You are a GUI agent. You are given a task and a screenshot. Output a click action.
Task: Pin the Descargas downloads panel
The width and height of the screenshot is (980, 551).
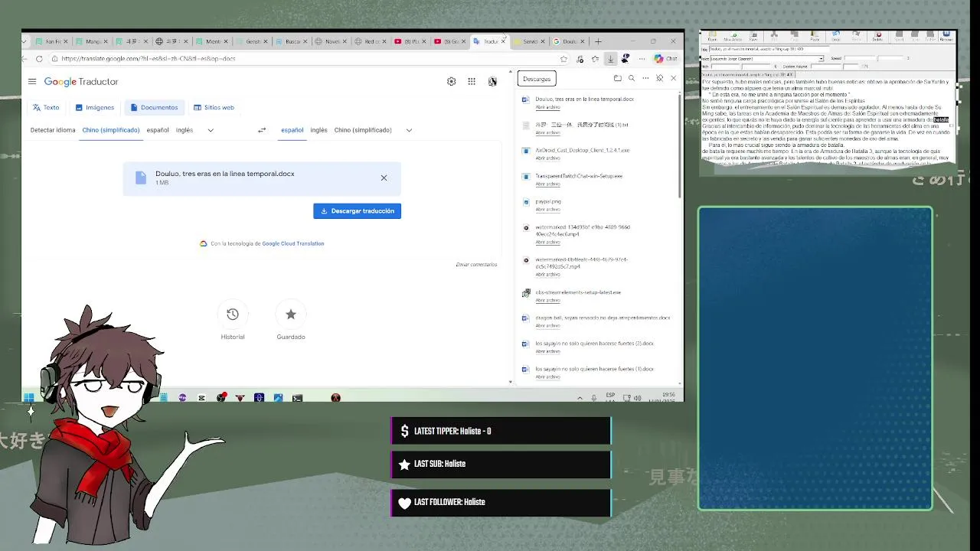tap(659, 78)
